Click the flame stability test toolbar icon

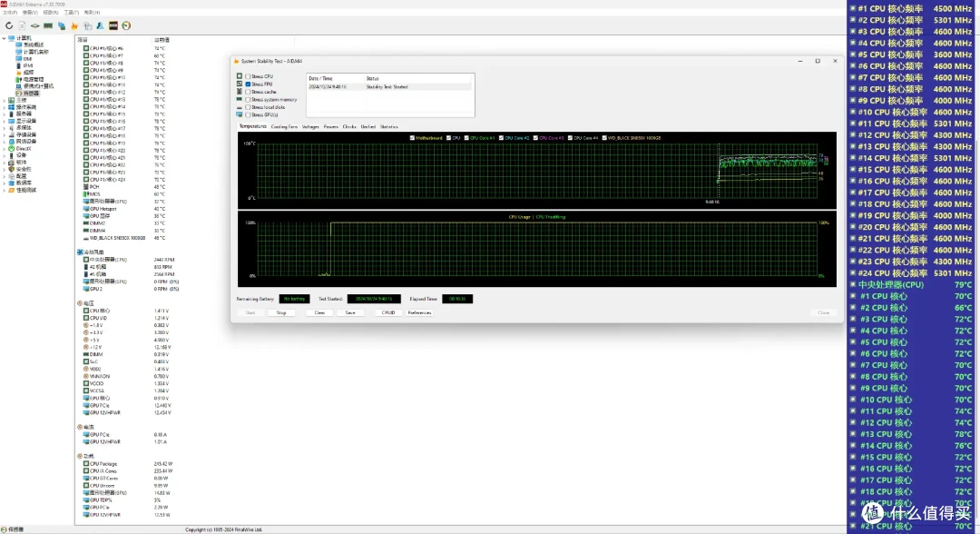point(74,25)
